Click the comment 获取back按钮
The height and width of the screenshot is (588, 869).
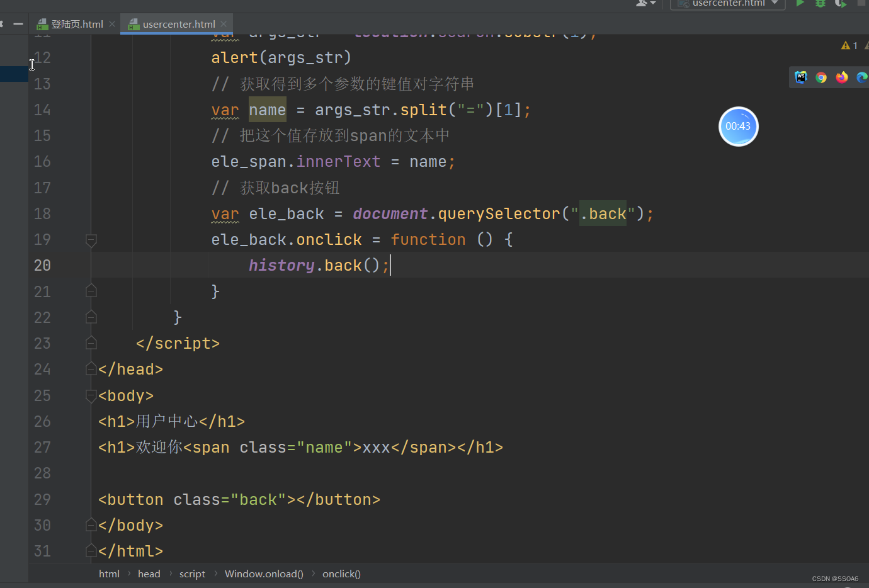275,188
